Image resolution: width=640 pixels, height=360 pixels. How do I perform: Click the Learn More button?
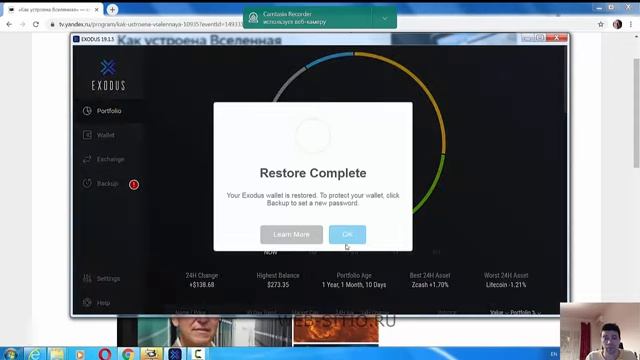[x=291, y=235]
